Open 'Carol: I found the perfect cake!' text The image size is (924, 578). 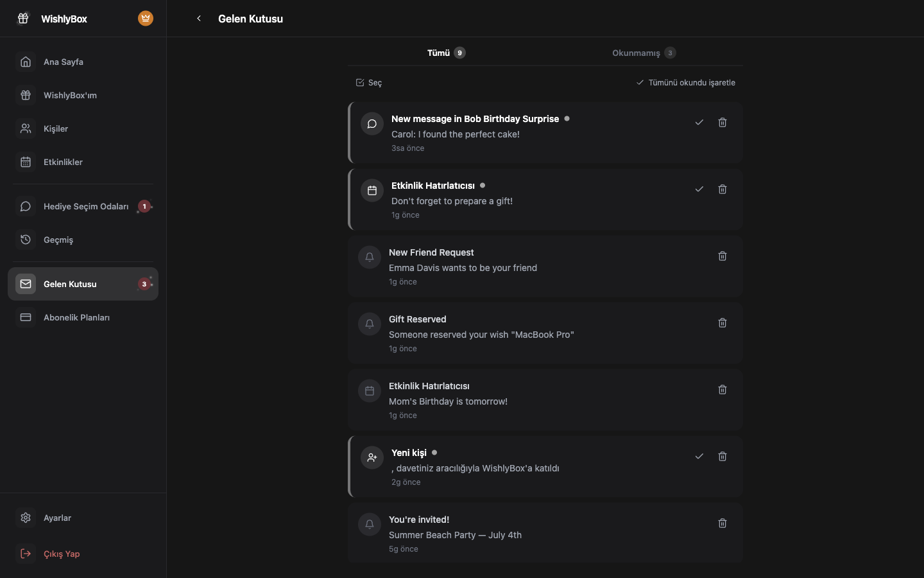coord(456,134)
